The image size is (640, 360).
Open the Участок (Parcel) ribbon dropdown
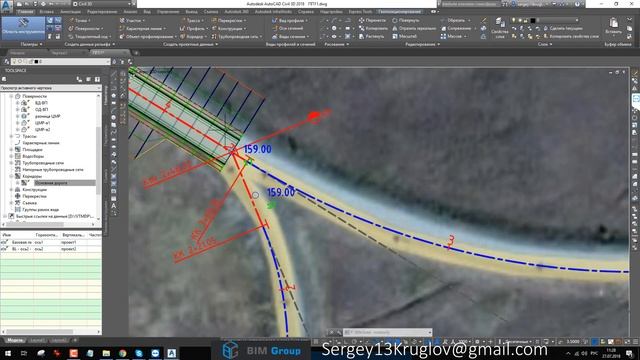[x=133, y=20]
